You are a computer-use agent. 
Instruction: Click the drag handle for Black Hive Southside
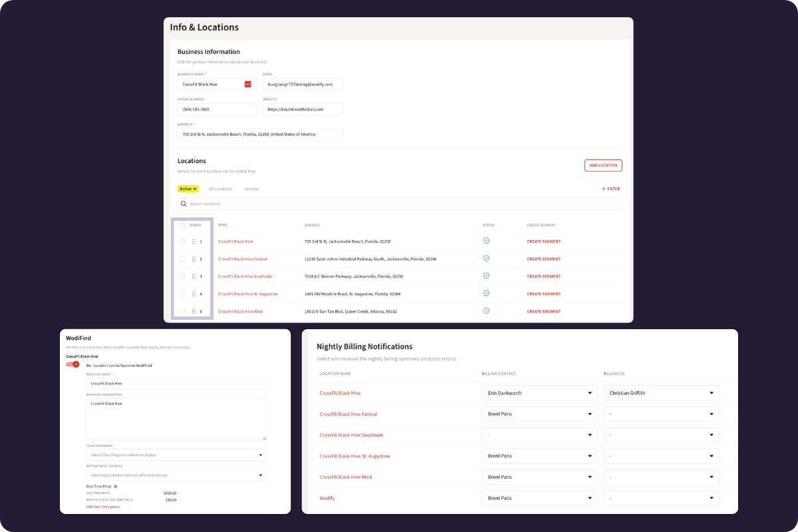click(x=194, y=276)
